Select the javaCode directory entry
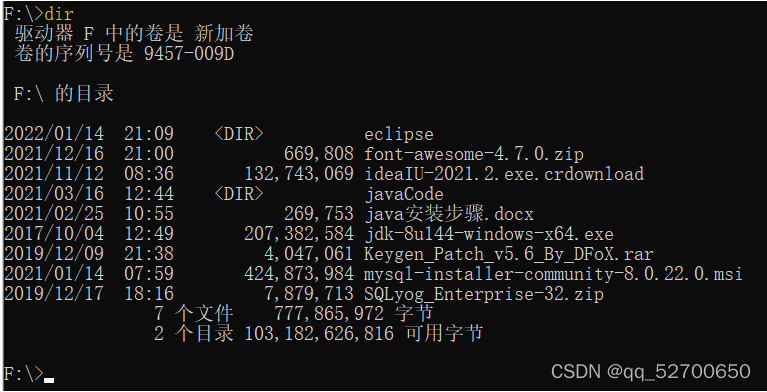767x392 pixels. [x=404, y=194]
